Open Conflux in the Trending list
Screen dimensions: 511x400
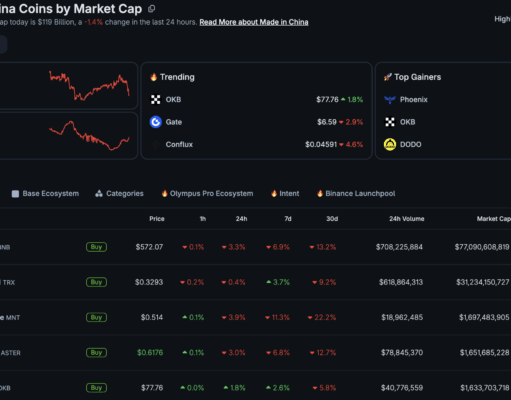pos(179,144)
